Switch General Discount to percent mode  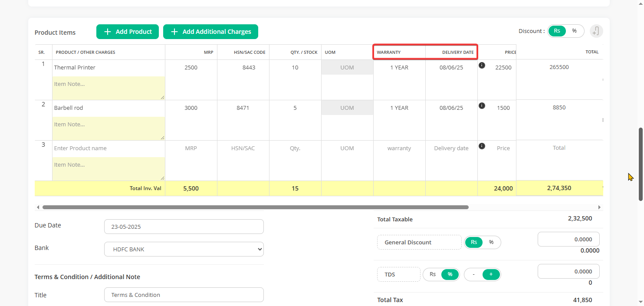(x=491, y=242)
